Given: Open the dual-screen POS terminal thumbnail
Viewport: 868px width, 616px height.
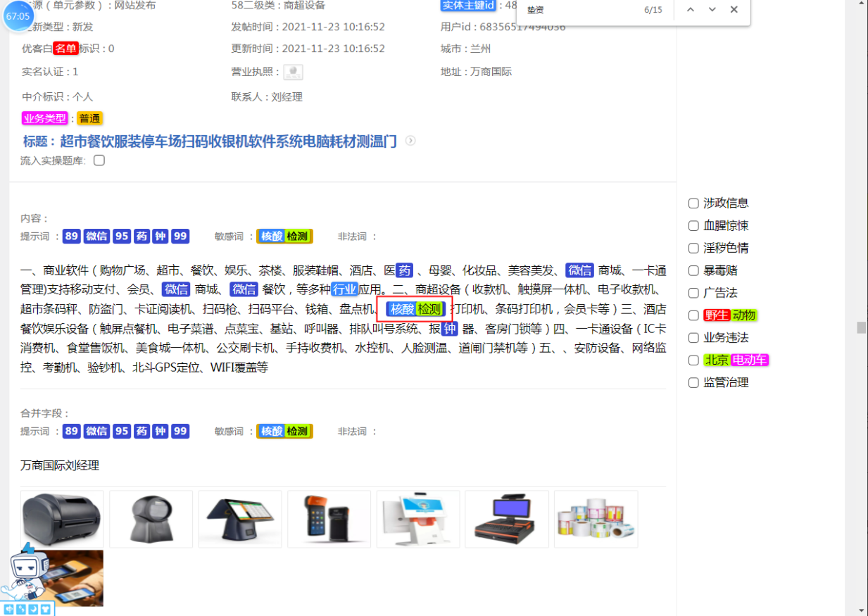Looking at the screenshot, I should click(240, 520).
